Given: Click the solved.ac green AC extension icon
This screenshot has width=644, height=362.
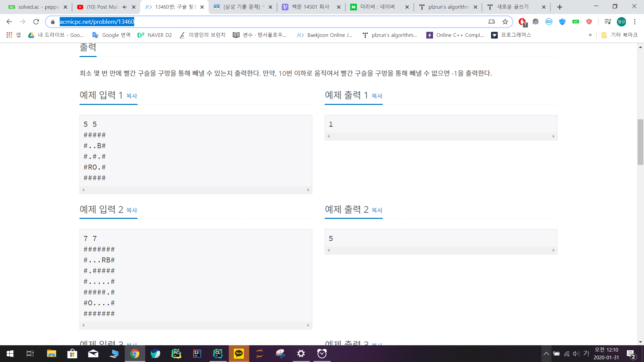Looking at the screenshot, I should tap(576, 22).
